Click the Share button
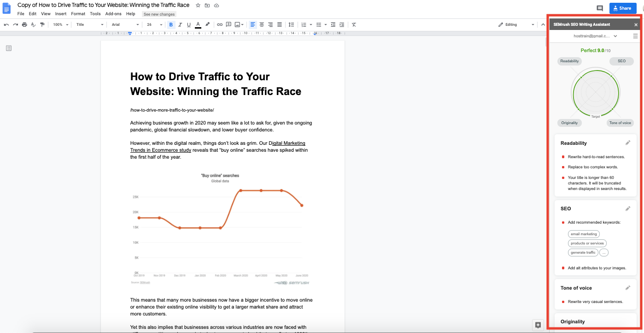Screen dimensions: 644x333 point(622,8)
